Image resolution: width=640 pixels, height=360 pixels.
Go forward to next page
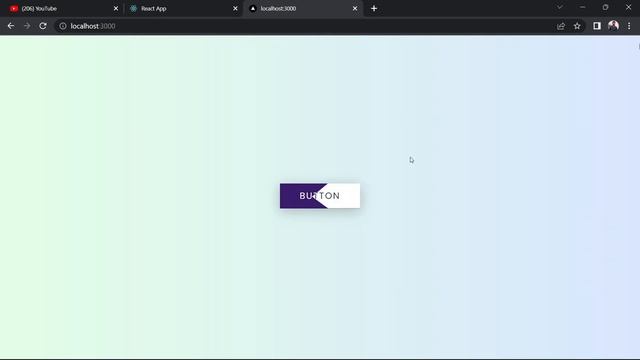[27, 26]
